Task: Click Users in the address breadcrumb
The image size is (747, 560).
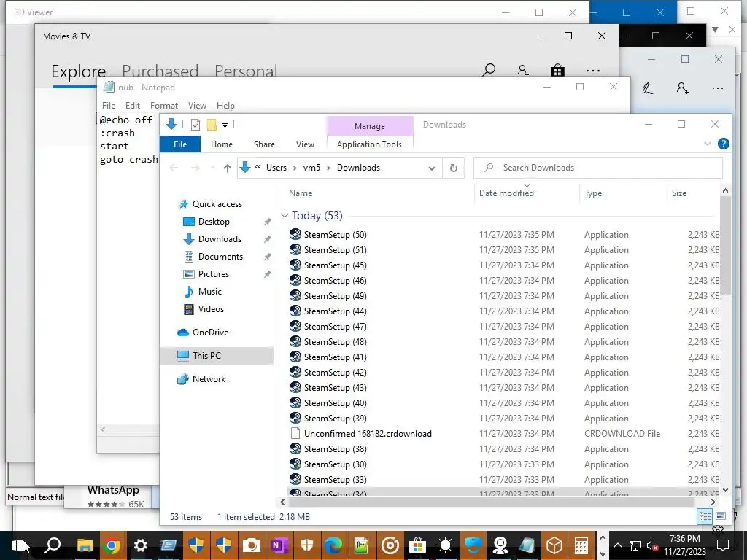Action: (x=276, y=168)
